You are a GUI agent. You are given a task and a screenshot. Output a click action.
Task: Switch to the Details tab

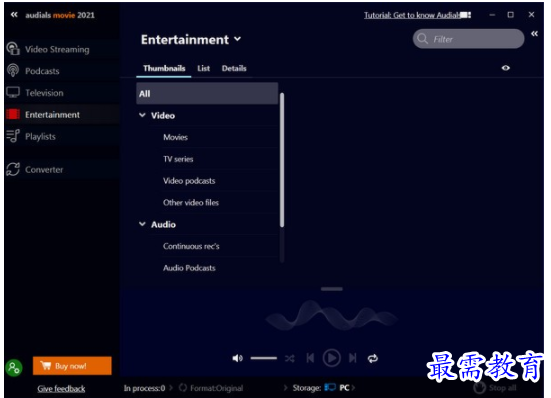click(x=234, y=68)
